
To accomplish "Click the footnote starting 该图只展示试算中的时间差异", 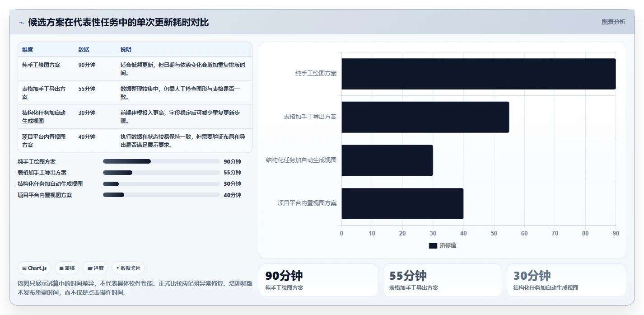I will pos(135,288).
